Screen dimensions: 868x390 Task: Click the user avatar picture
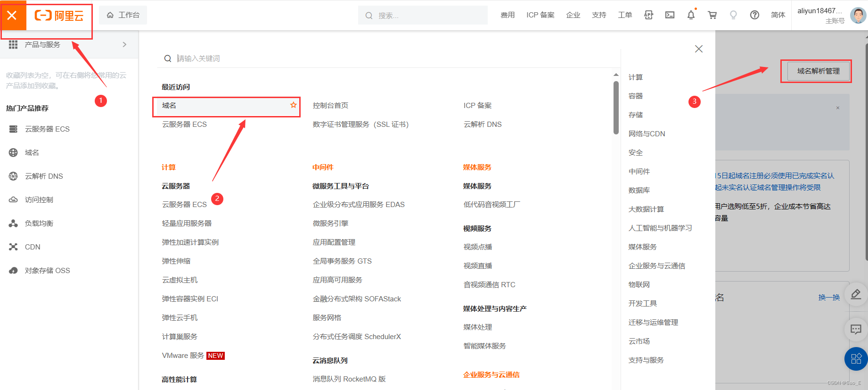click(858, 15)
